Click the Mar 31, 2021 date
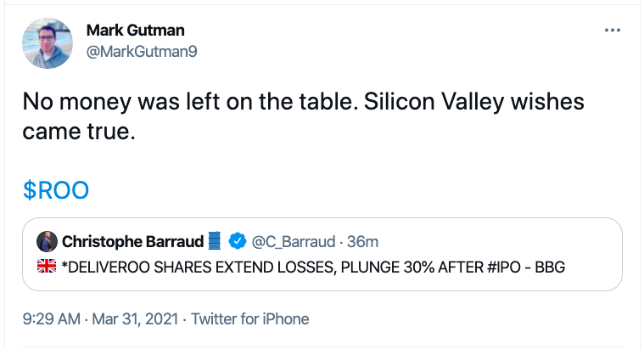The image size is (644, 349). tap(137, 319)
